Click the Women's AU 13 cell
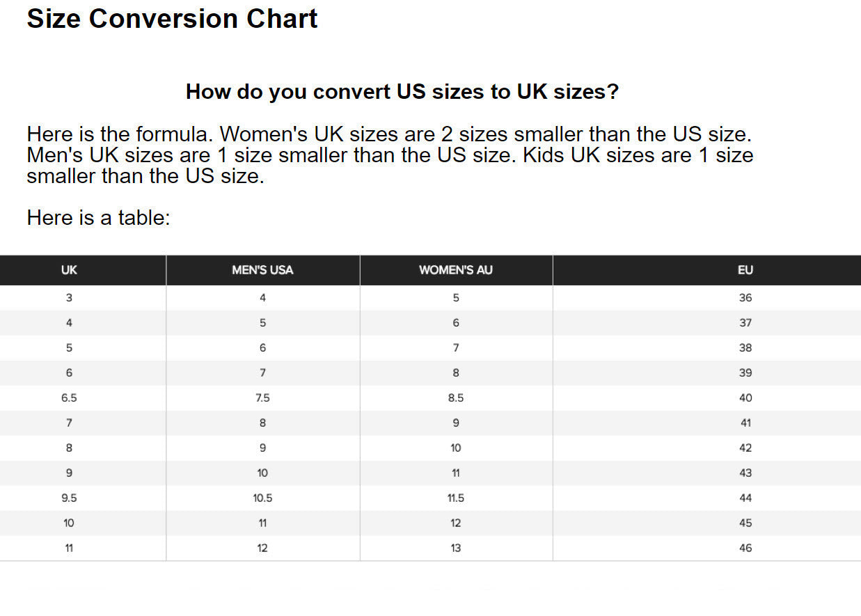Image resolution: width=861 pixels, height=616 pixels. click(x=456, y=548)
